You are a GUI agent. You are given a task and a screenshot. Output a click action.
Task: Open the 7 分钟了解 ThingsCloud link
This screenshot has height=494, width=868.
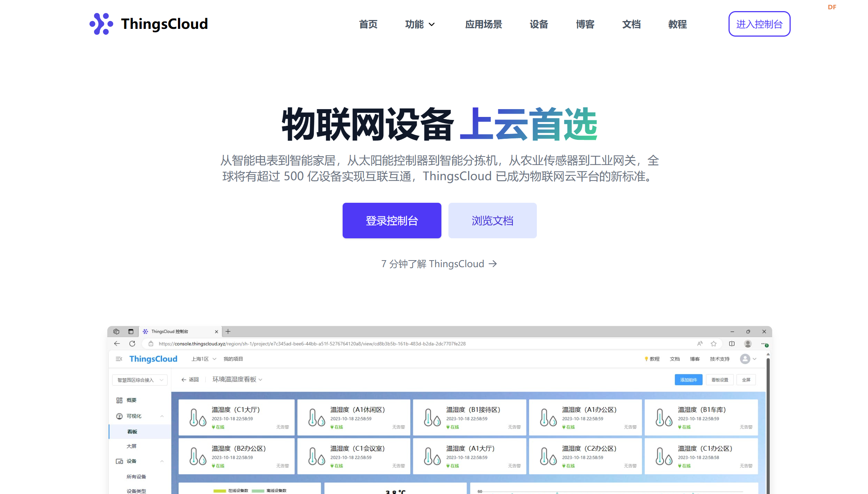tap(439, 264)
